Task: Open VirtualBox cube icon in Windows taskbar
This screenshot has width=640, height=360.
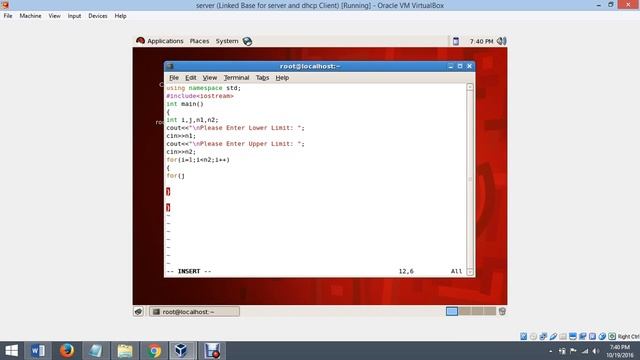Action: click(x=181, y=351)
